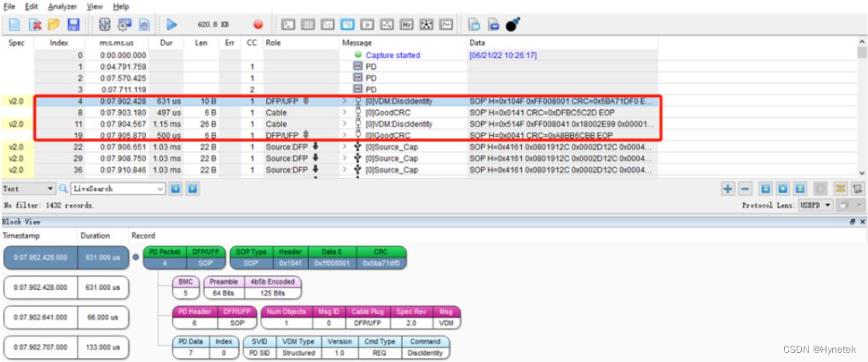Click the middle blue bookmark navigation icon
The height and width of the screenshot is (362, 868).
[x=783, y=189]
